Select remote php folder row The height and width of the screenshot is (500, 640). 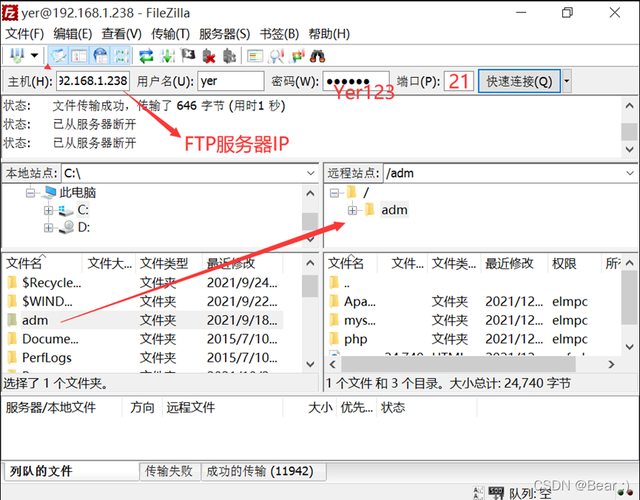(x=473, y=339)
